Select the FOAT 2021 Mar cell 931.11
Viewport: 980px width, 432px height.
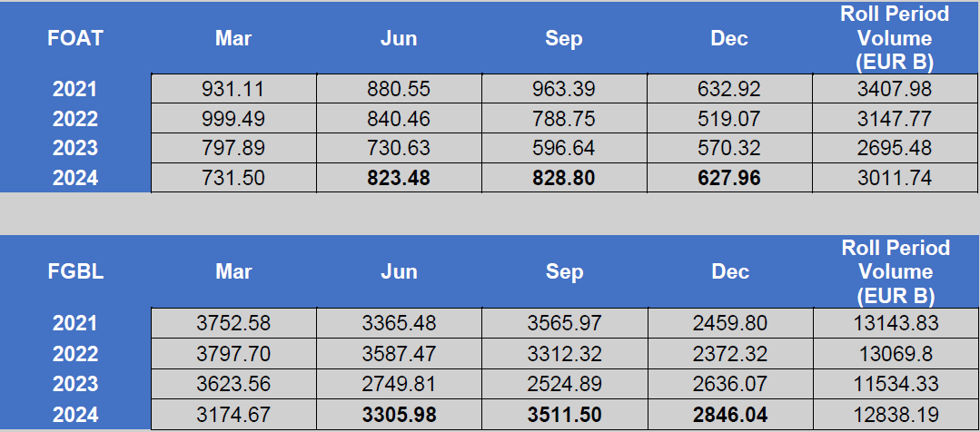coord(233,89)
